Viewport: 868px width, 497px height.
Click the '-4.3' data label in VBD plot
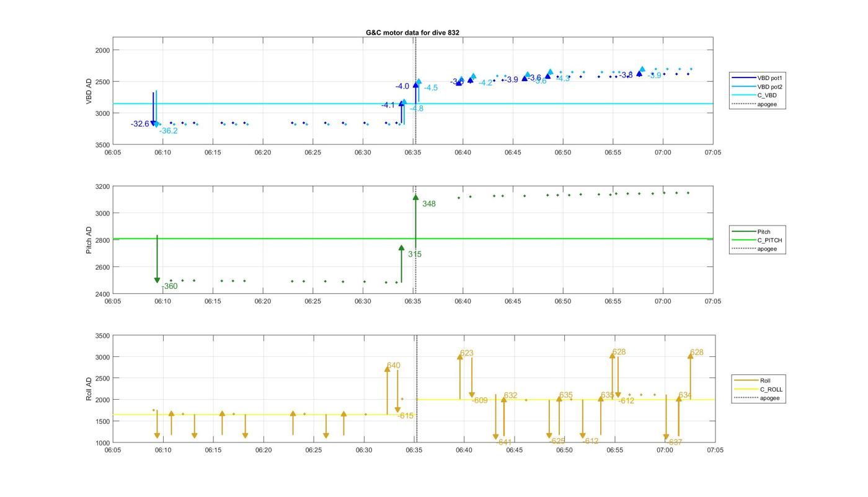tap(563, 79)
